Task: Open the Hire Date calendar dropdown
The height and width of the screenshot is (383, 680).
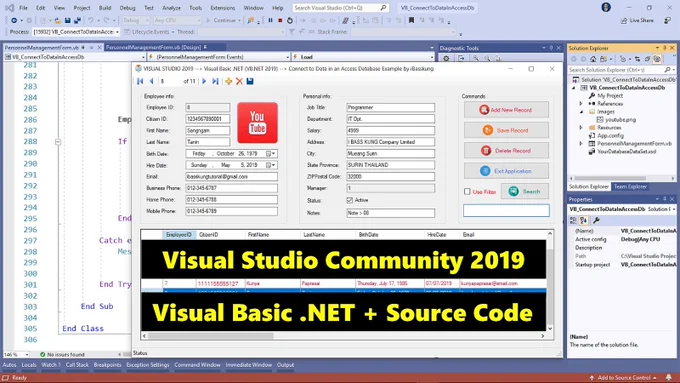Action: [271, 165]
